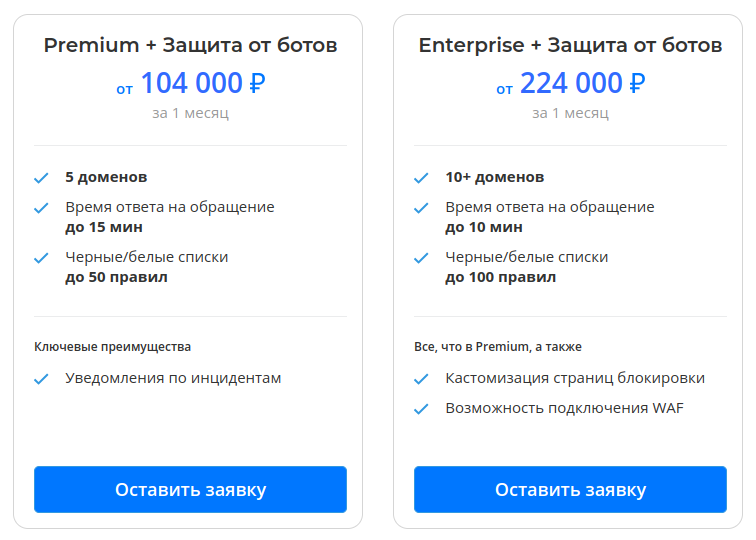Click the Возможность подключения WAF text
Image resolution: width=756 pixels, height=540 pixels.
click(565, 408)
